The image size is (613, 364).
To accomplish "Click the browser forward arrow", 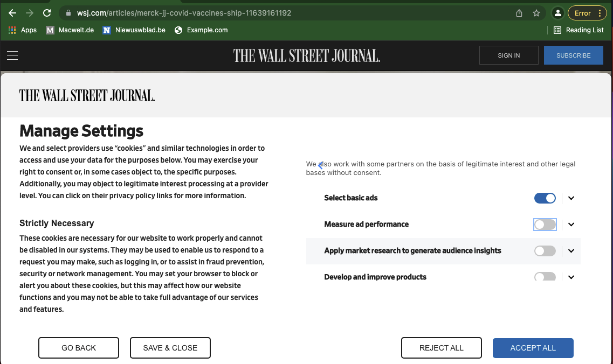I will click(x=30, y=13).
